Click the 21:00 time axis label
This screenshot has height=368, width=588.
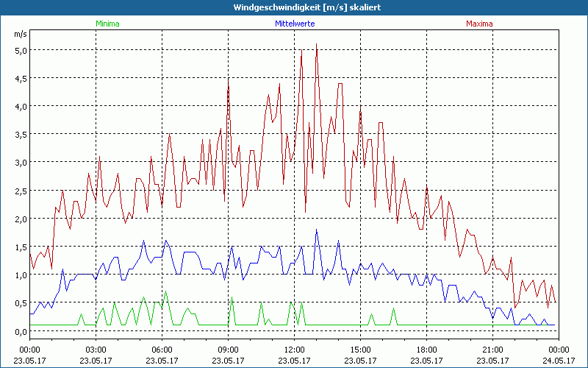pyautogui.click(x=492, y=350)
